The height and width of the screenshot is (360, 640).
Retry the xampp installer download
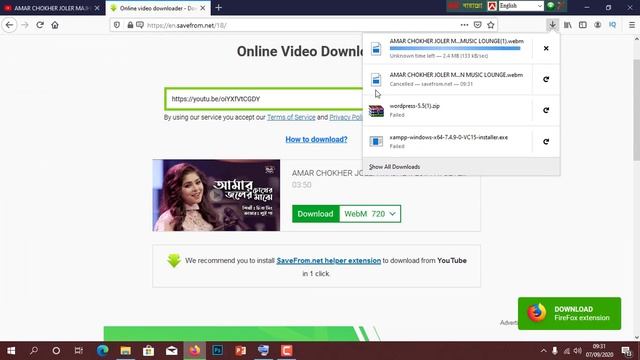(546, 142)
